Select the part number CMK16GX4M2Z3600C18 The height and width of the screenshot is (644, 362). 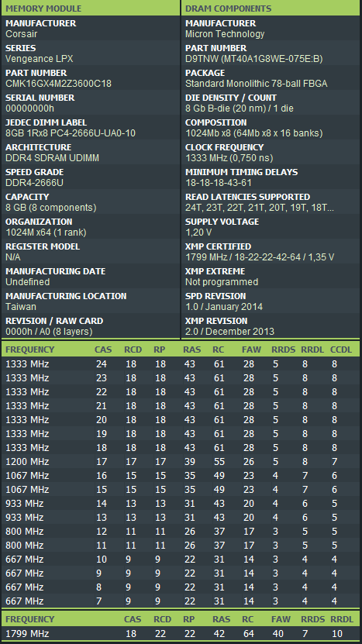[x=58, y=84]
